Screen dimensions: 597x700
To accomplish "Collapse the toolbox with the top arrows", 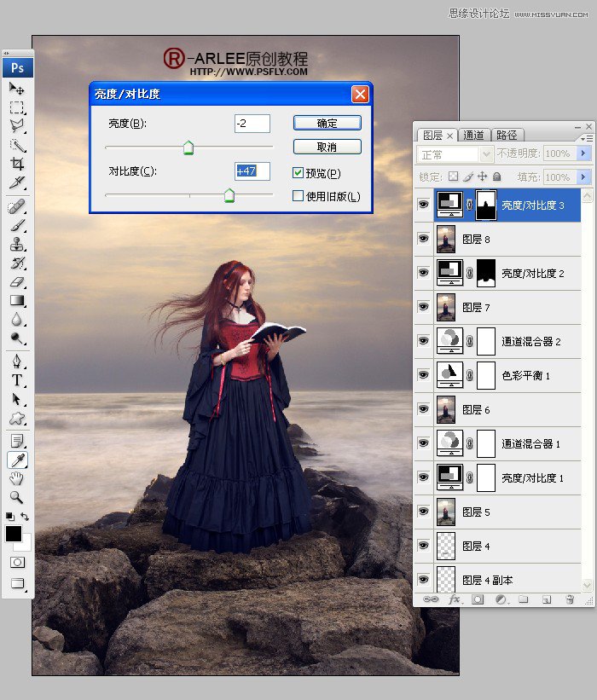I will click(6, 53).
